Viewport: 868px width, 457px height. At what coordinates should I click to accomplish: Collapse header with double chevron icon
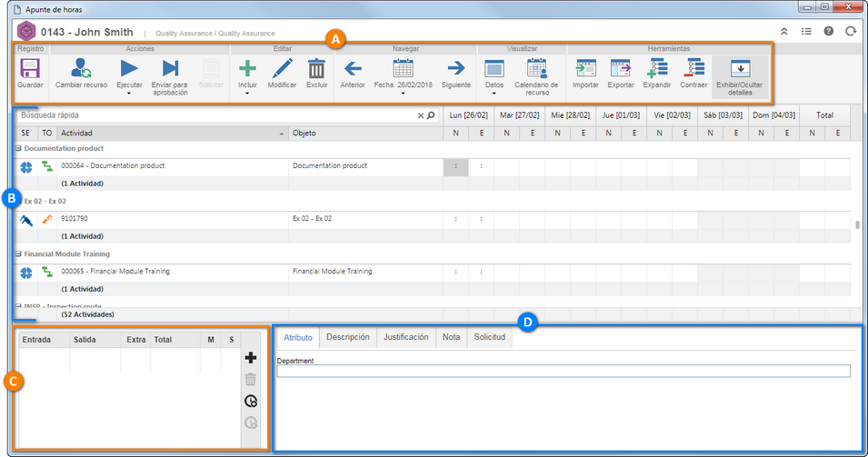783,32
